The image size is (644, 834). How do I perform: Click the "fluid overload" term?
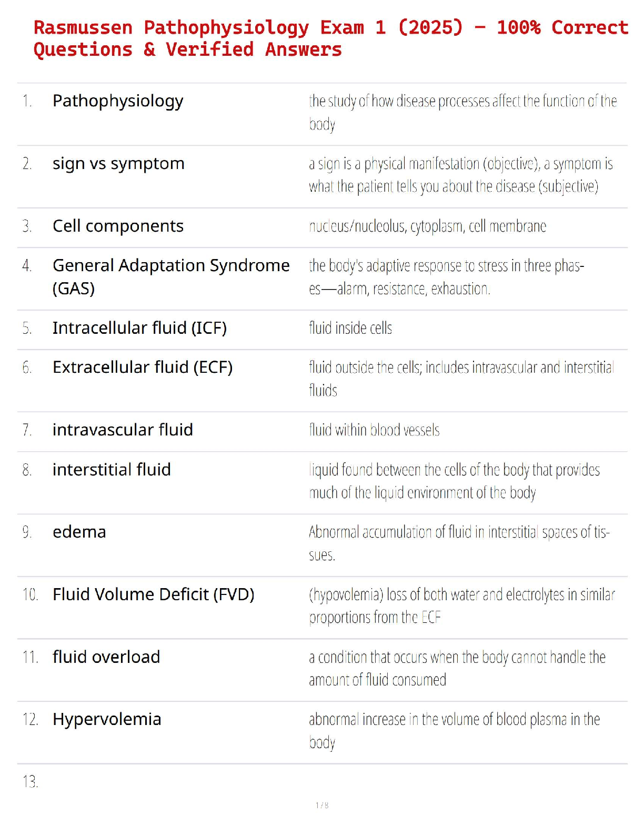(x=106, y=657)
